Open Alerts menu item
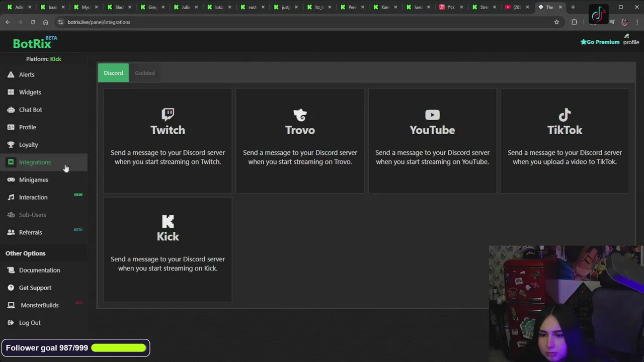Image resolution: width=644 pixels, height=362 pixels. pyautogui.click(x=27, y=74)
